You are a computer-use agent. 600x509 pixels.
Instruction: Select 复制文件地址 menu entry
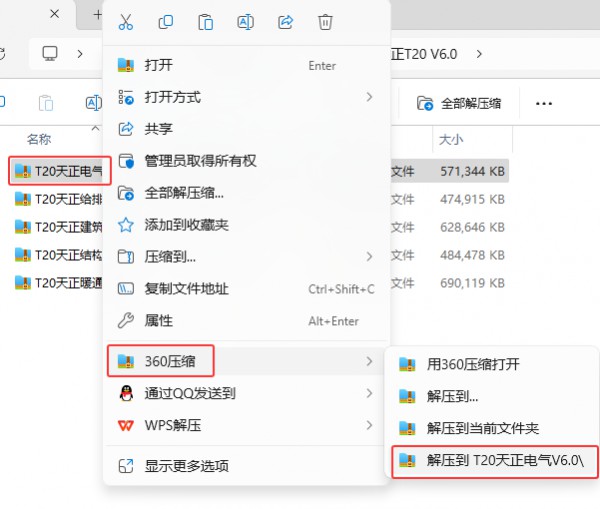pos(246,289)
